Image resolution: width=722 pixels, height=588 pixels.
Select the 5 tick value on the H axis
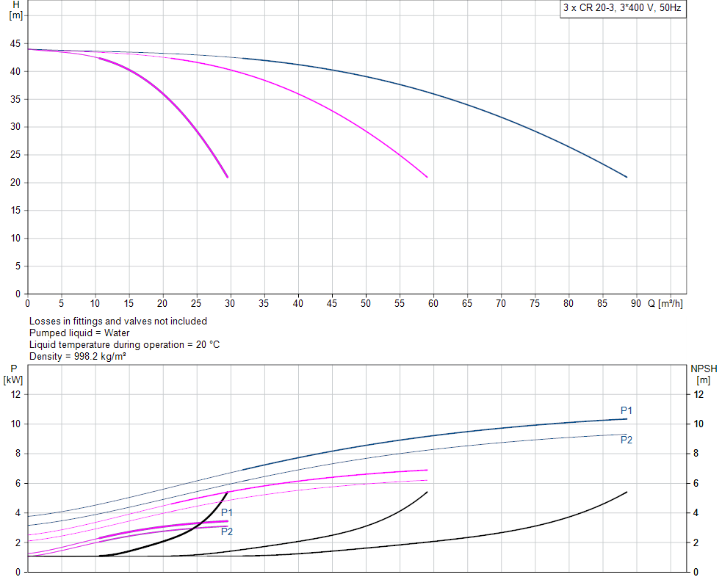[x=18, y=266]
